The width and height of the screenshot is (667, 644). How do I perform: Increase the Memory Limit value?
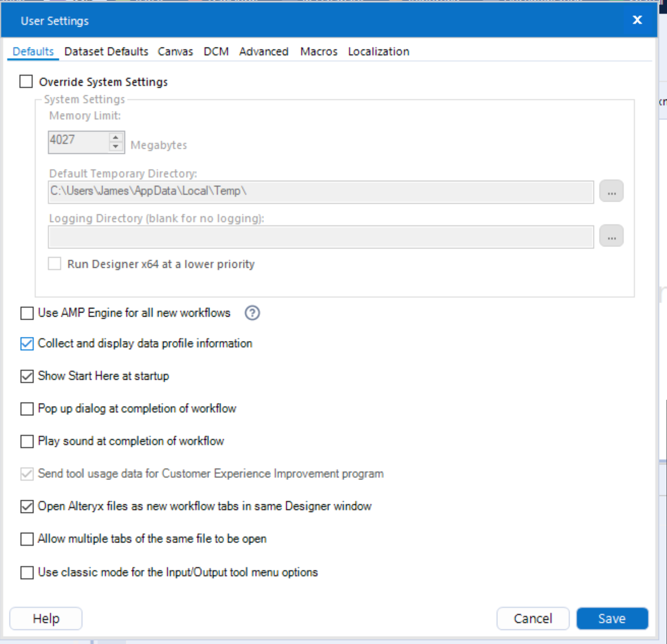(116, 137)
